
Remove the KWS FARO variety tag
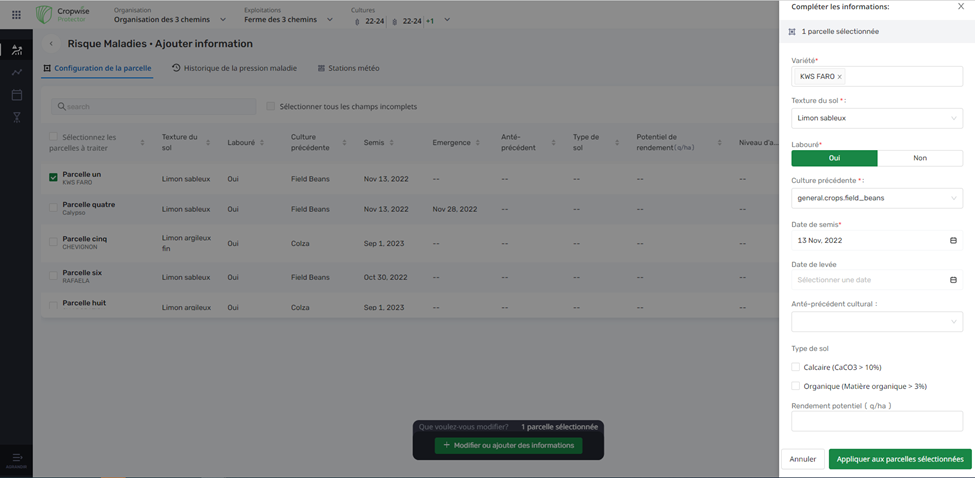point(839,77)
